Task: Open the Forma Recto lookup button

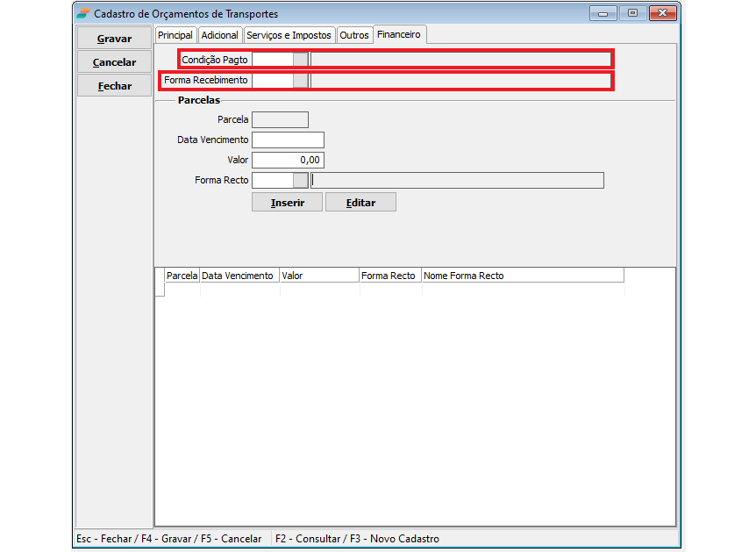Action: (301, 181)
